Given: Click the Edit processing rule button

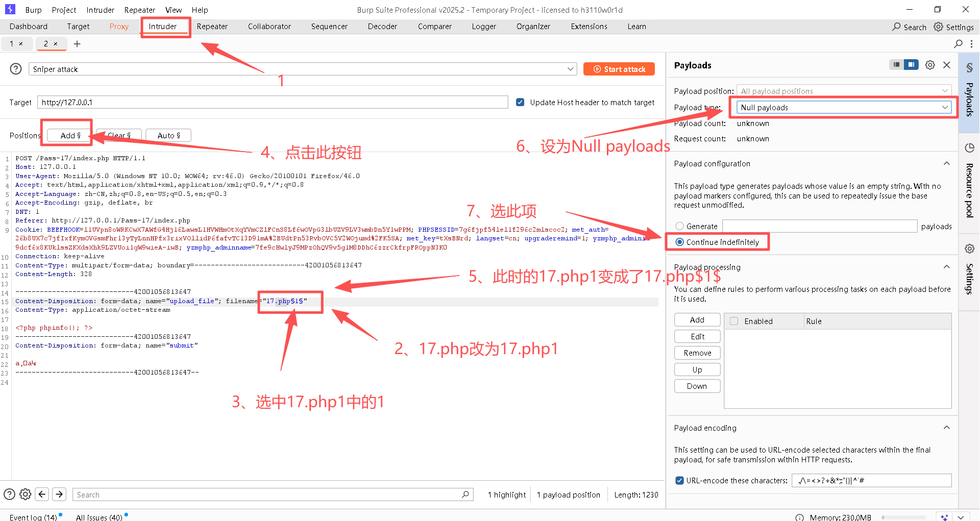Looking at the screenshot, I should (697, 336).
